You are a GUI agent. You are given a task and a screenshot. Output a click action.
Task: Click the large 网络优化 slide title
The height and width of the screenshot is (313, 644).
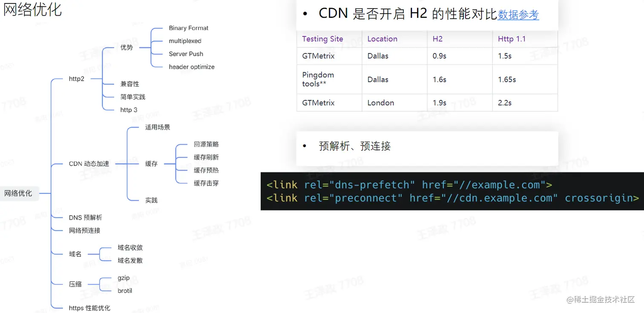pos(33,9)
